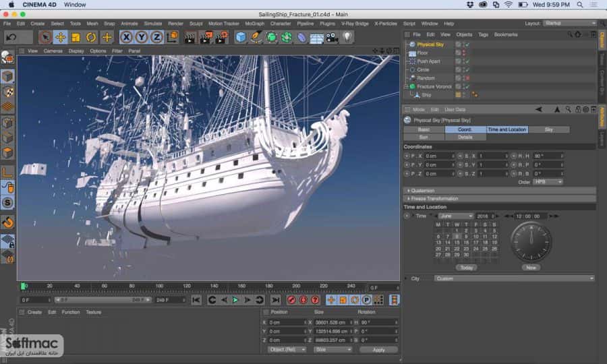Viewport: 607px width, 364px height.
Task: Open the Sun tab
Action: pos(424,138)
